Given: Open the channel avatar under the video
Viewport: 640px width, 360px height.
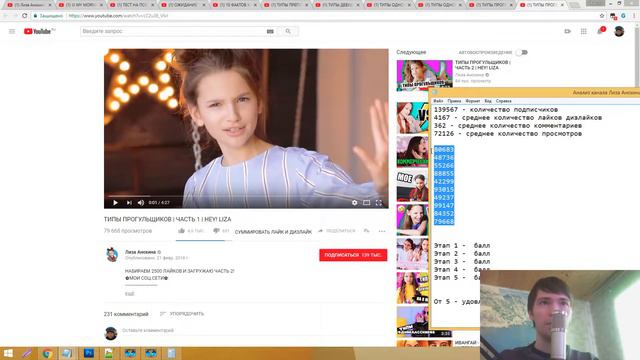Looking at the screenshot, I should tap(112, 254).
